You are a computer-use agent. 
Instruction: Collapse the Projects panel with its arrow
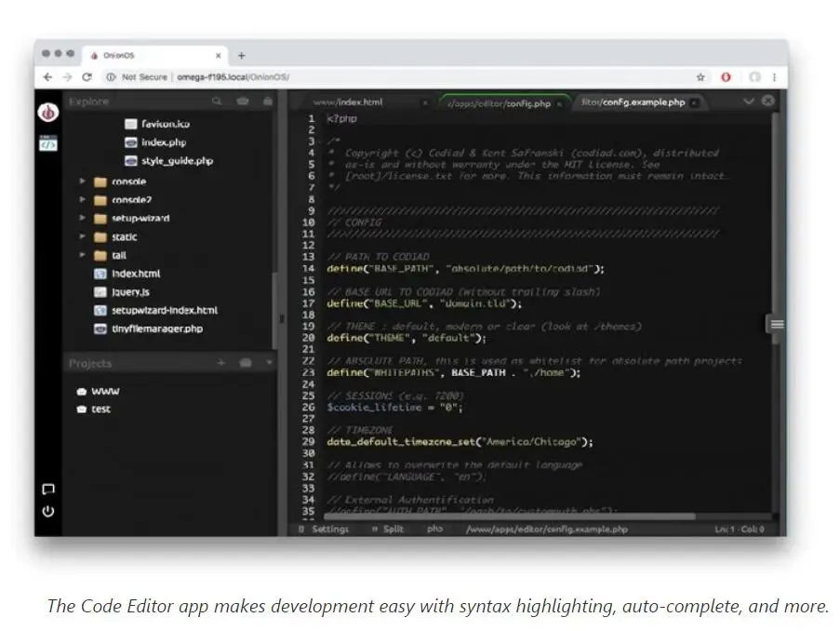coord(269,363)
